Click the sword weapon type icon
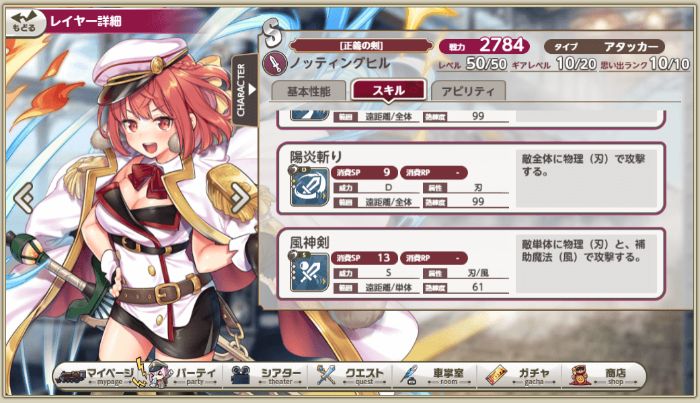The image size is (700, 403). (275, 63)
